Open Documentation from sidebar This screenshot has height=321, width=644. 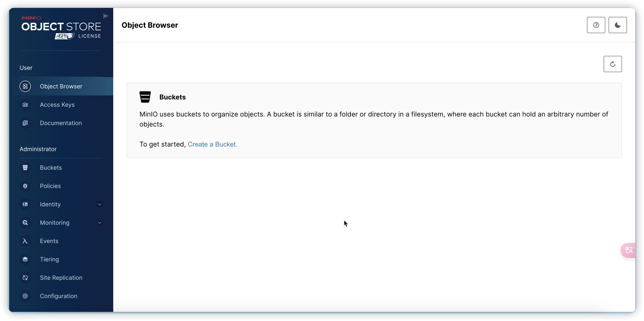tap(61, 123)
